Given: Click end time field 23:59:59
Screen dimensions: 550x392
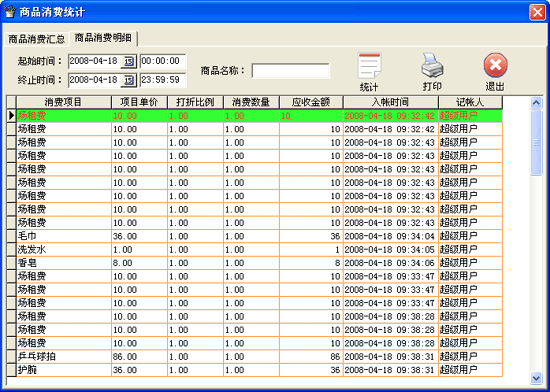Looking at the screenshot, I should (163, 80).
